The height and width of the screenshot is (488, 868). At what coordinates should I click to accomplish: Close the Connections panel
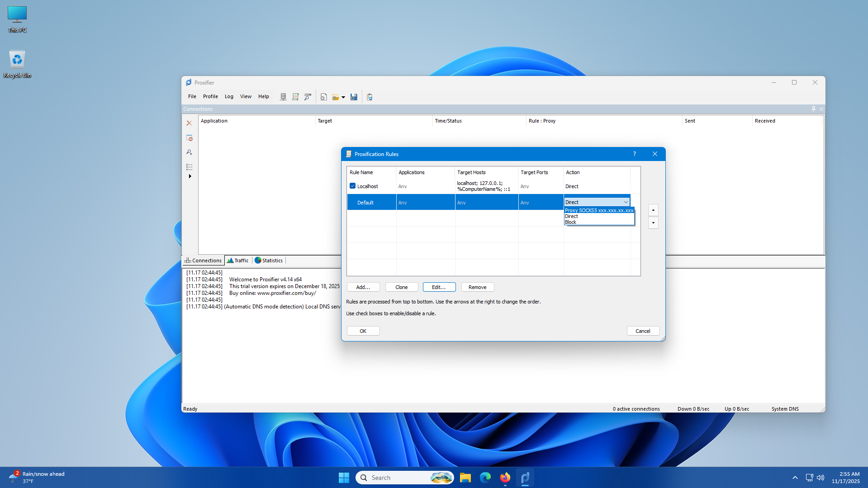pyautogui.click(x=821, y=109)
